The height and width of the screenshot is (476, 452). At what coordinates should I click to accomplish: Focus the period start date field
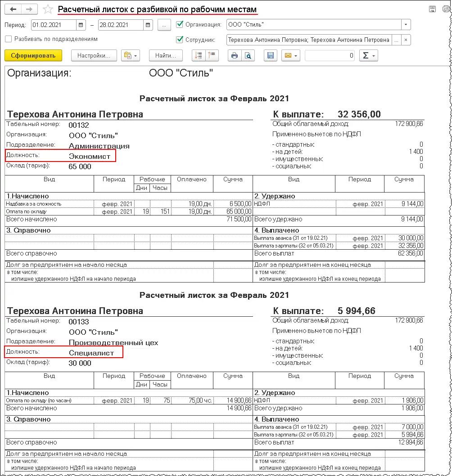[x=54, y=25]
